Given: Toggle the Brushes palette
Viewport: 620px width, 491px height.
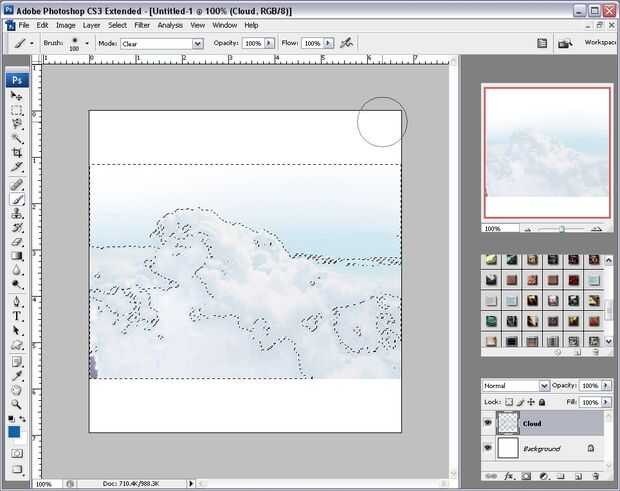Looking at the screenshot, I should (542, 43).
